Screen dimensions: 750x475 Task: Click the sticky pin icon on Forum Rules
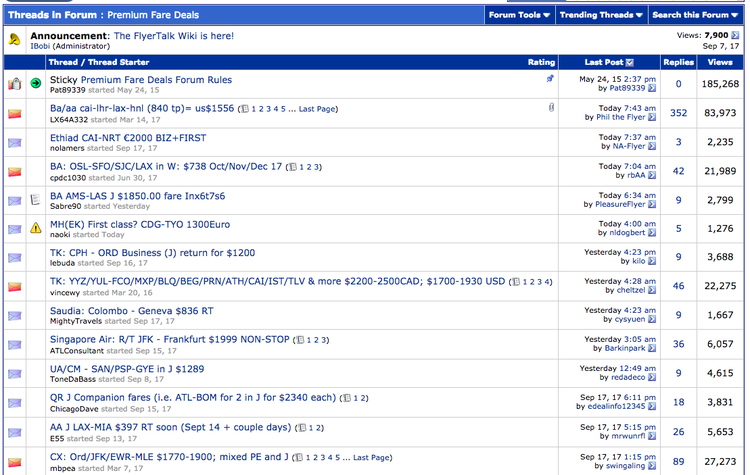coord(550,78)
